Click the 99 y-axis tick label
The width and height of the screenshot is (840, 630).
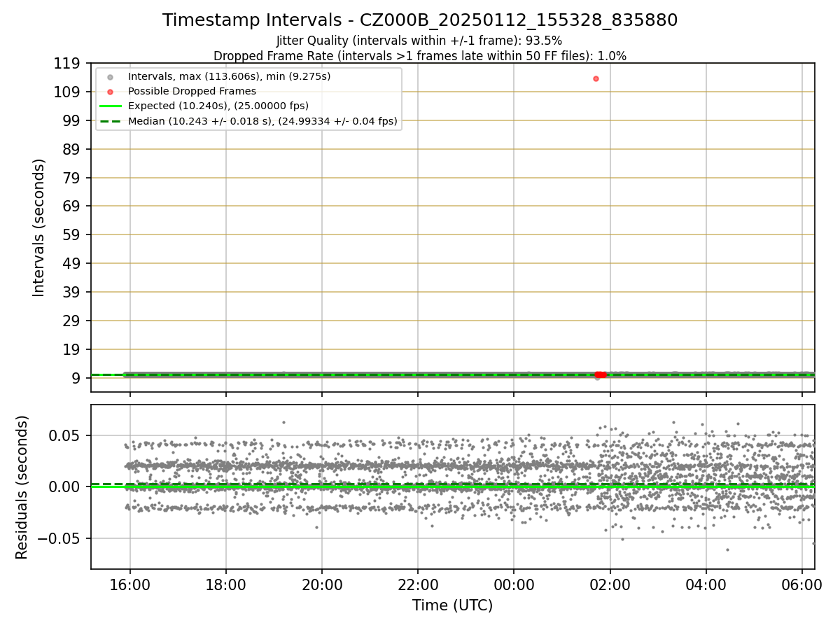click(73, 121)
